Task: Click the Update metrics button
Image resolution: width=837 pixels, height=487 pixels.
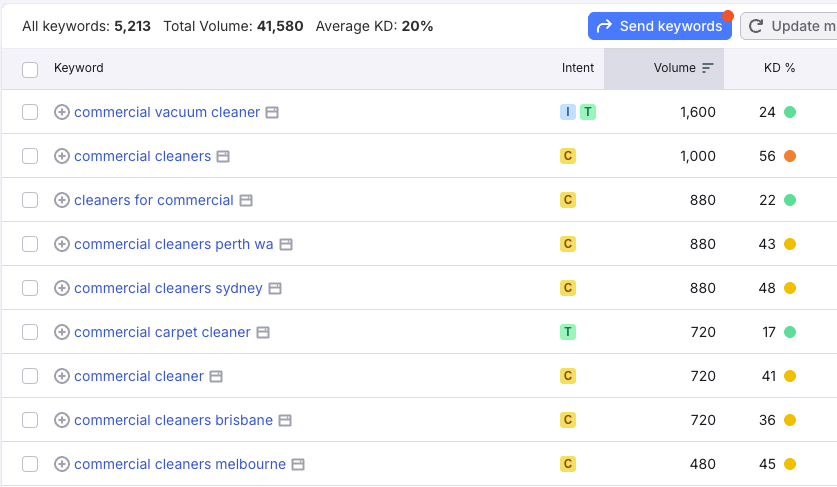Action: [790, 26]
